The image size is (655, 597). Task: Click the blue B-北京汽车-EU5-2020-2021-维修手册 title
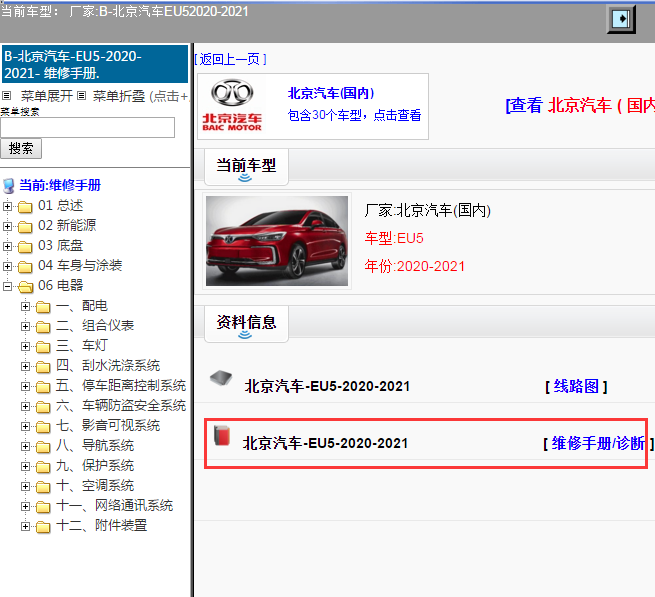click(x=95, y=64)
